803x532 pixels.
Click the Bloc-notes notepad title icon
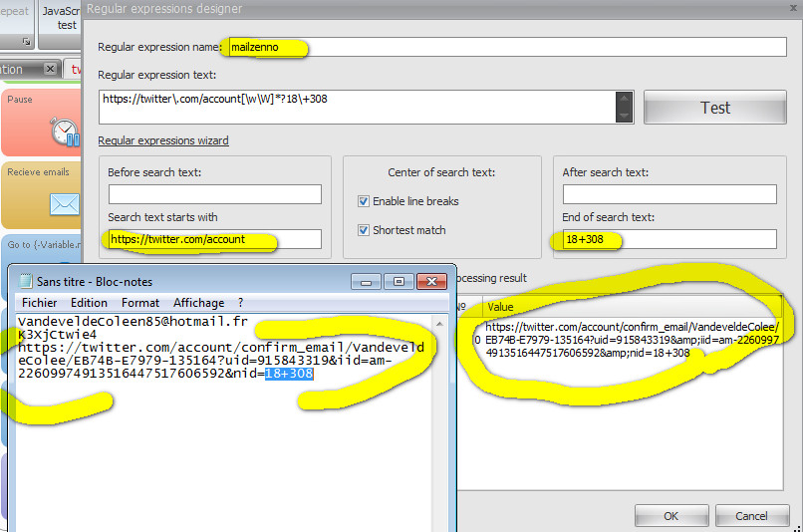point(25,281)
